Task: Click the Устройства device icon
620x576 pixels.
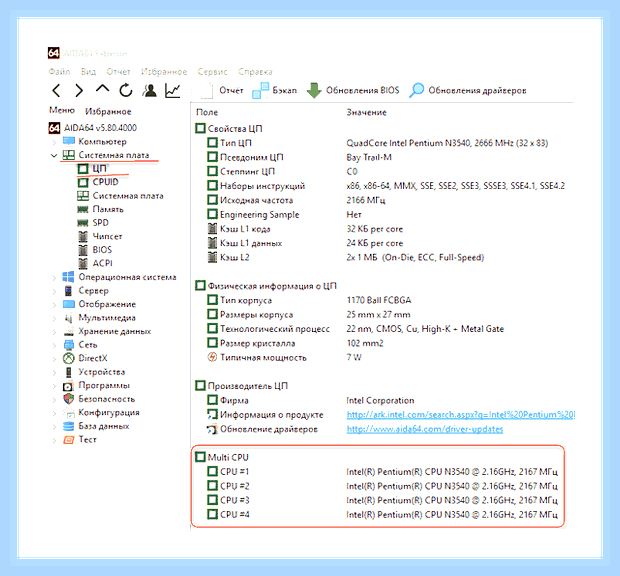Action: pos(69,372)
